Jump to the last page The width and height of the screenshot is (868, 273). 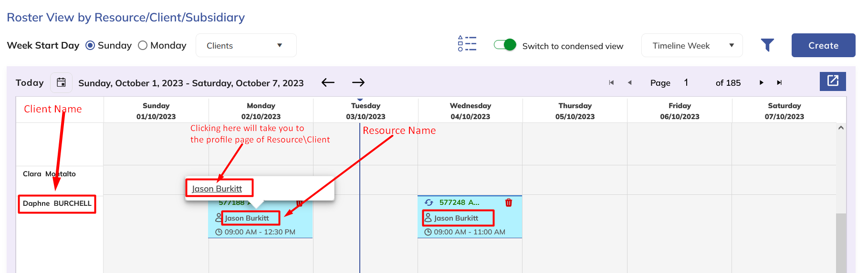coord(779,82)
